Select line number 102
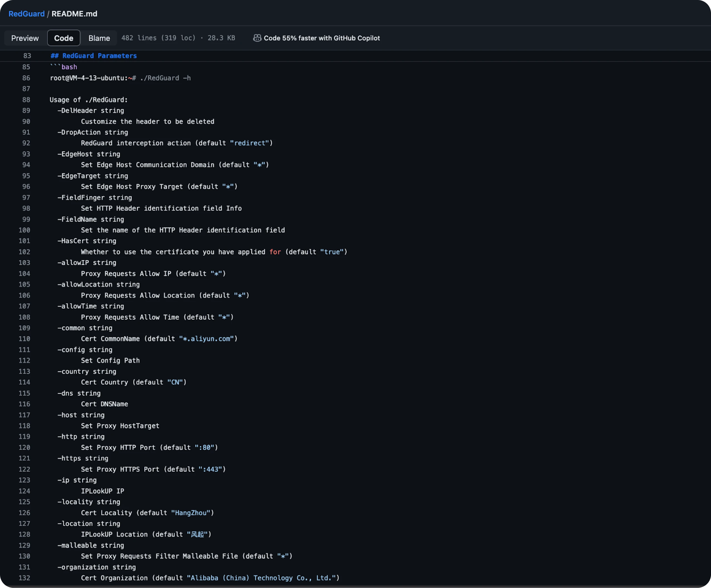This screenshot has height=588, width=711. (24, 252)
